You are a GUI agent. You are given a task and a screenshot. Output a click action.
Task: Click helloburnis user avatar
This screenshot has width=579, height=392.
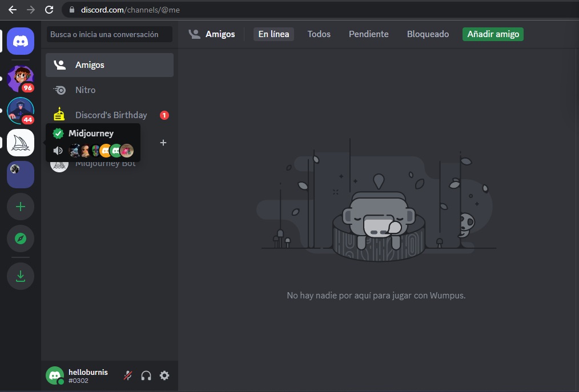(55, 376)
